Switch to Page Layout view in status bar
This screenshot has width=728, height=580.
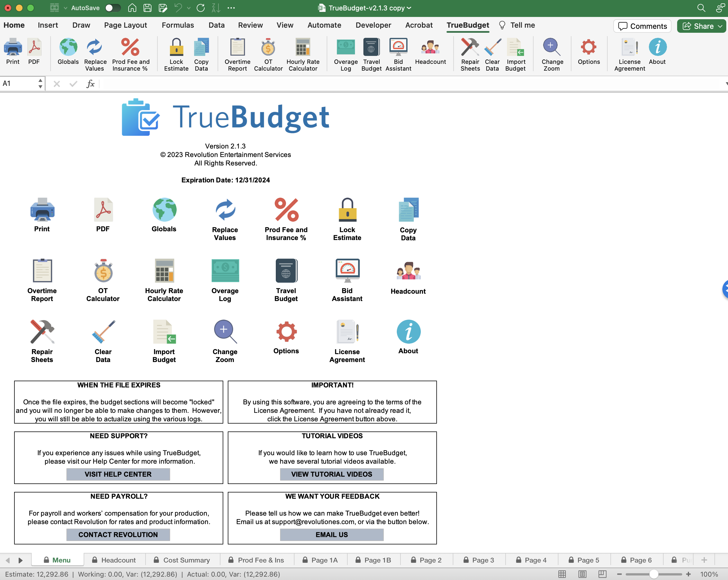582,574
